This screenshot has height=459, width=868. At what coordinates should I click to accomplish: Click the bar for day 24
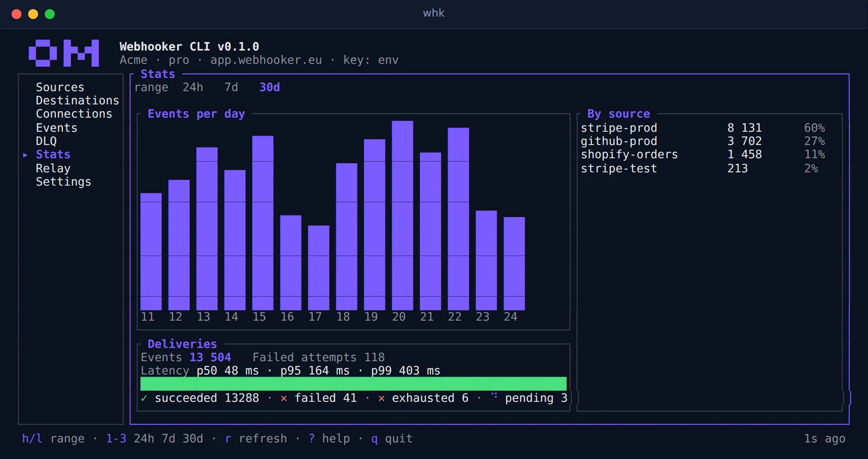[514, 263]
